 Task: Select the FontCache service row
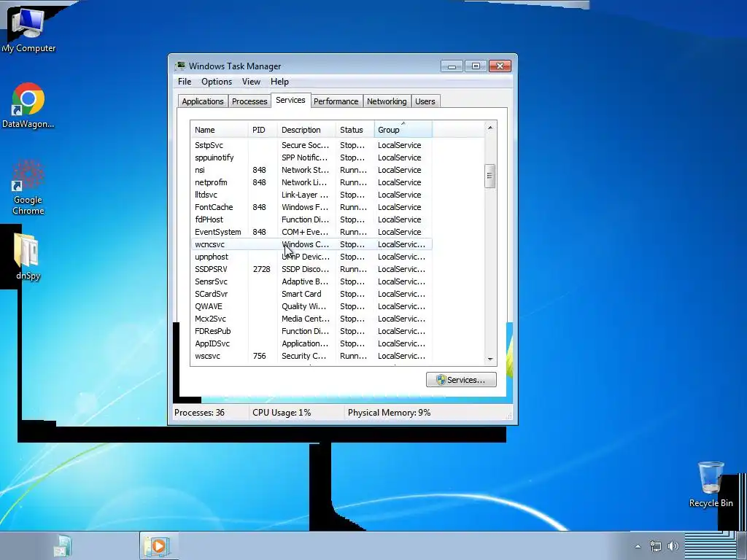click(311, 207)
